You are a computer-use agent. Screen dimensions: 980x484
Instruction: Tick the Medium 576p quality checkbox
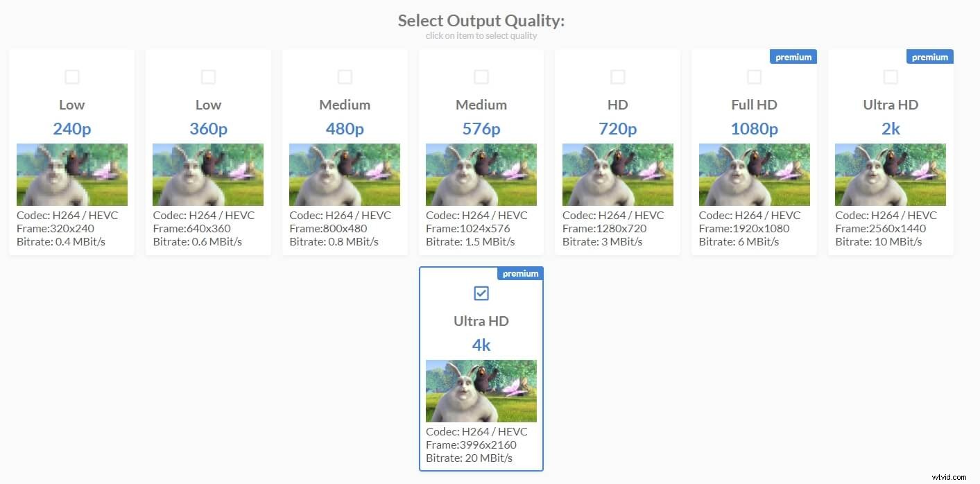481,76
